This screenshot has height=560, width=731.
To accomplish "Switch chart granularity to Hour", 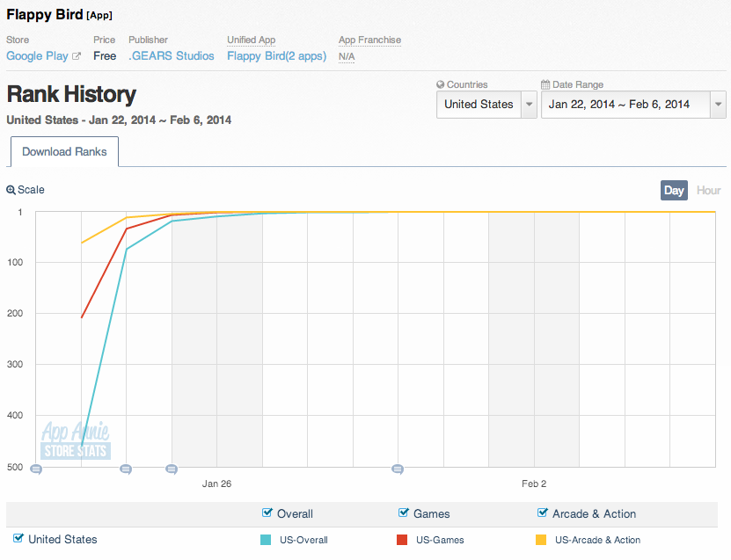I will tap(709, 190).
